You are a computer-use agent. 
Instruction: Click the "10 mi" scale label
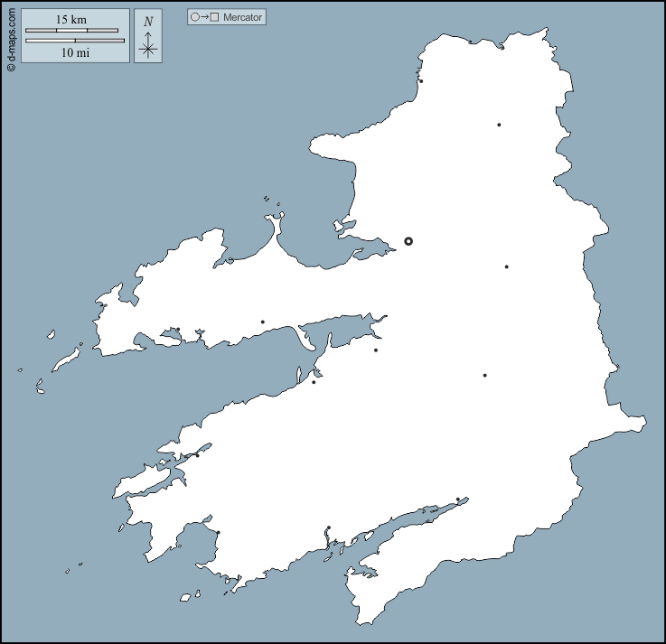point(75,52)
